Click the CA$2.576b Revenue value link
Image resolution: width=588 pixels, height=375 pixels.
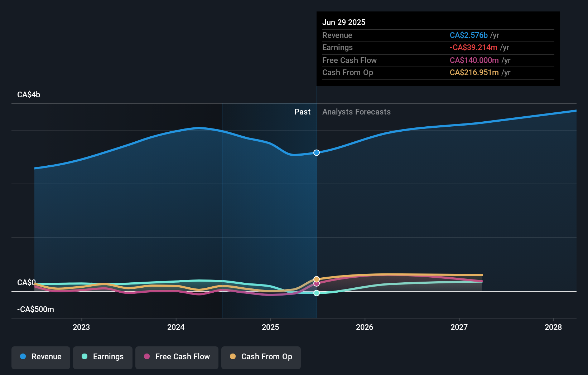[x=469, y=35]
